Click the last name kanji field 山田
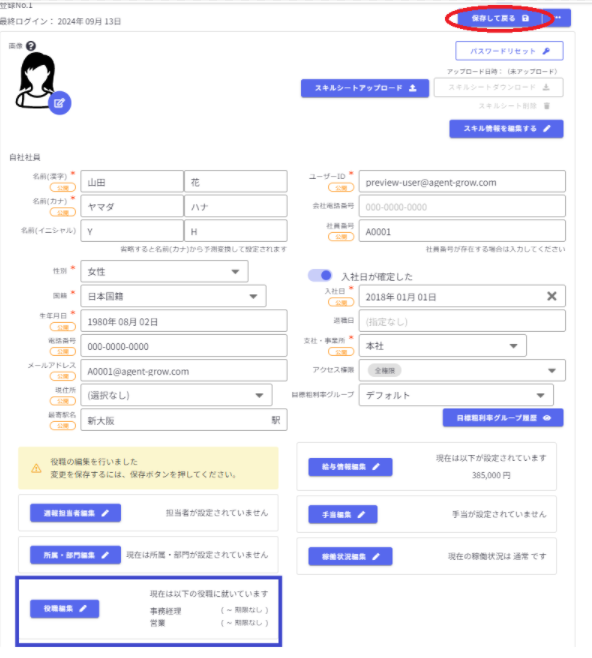592x658 pixels. (132, 181)
